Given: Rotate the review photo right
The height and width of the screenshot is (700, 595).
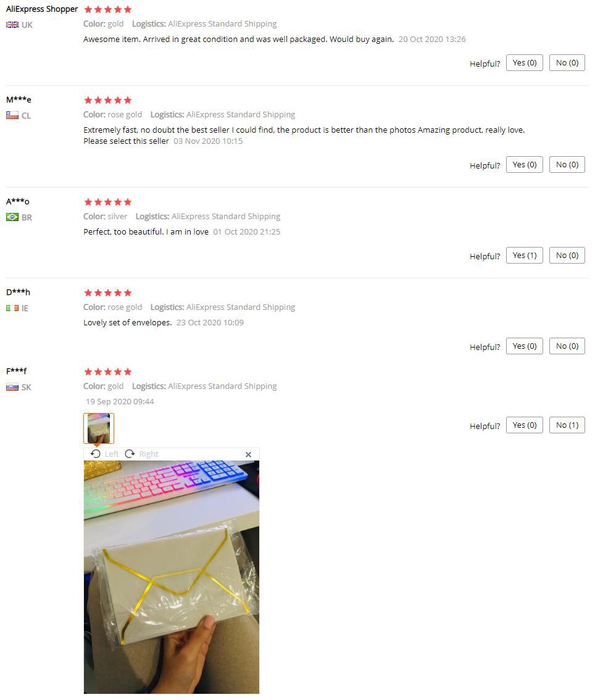Looking at the screenshot, I should [141, 454].
